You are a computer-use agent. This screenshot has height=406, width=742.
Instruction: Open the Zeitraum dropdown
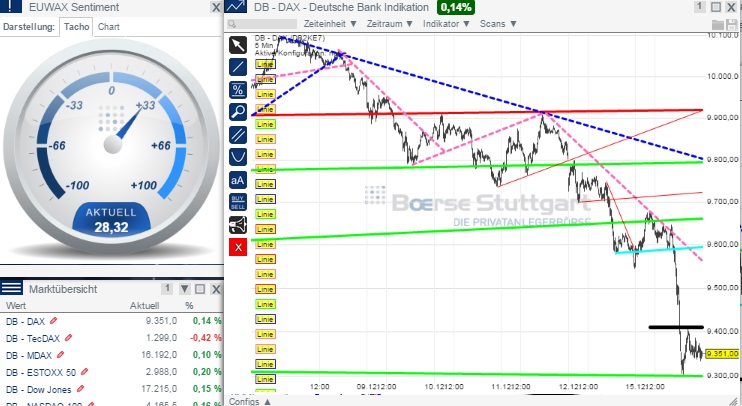pos(389,24)
